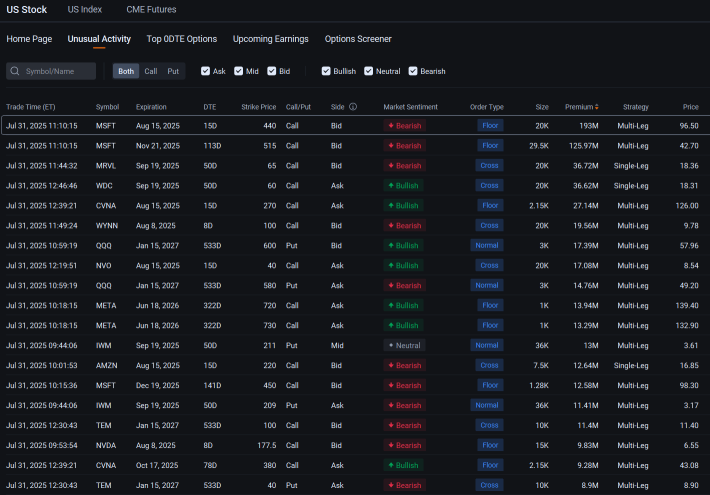Click the Size column header

coord(542,107)
